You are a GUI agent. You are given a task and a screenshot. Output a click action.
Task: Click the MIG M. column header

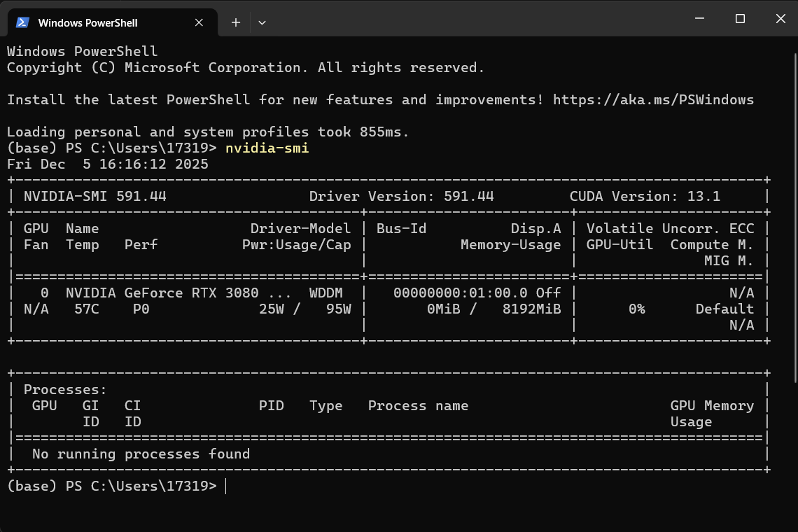click(x=729, y=261)
